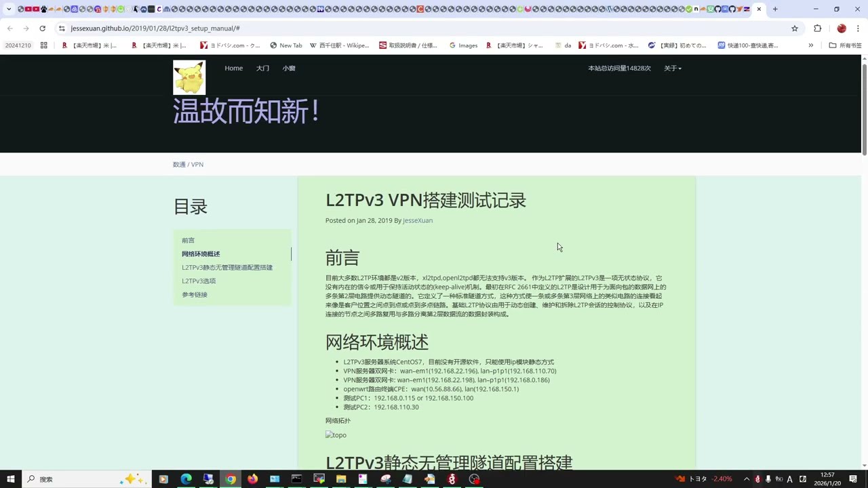The image size is (868, 488).
Task: Click the Pikachu site logo
Action: pos(189,77)
